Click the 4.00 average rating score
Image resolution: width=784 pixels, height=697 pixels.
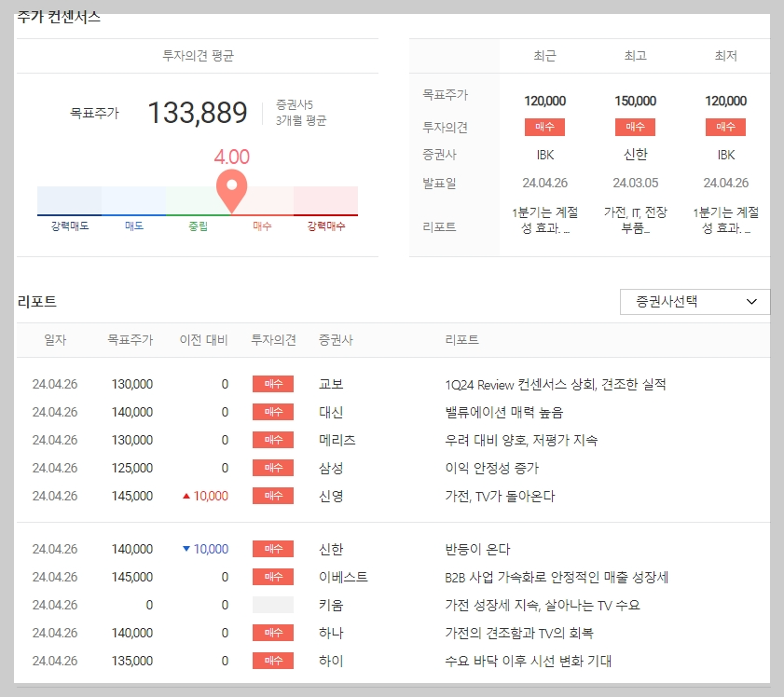click(231, 157)
